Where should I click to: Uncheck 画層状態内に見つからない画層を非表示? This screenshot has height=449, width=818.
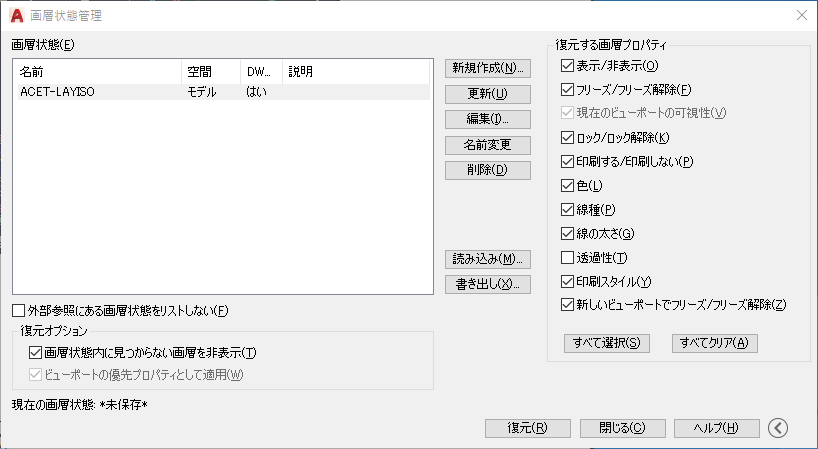pyautogui.click(x=35, y=353)
